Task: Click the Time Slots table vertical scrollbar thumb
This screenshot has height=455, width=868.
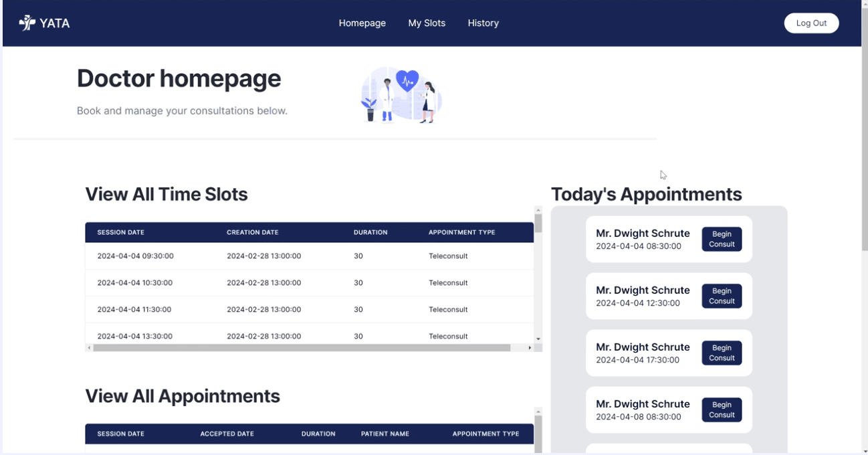Action: click(x=538, y=223)
